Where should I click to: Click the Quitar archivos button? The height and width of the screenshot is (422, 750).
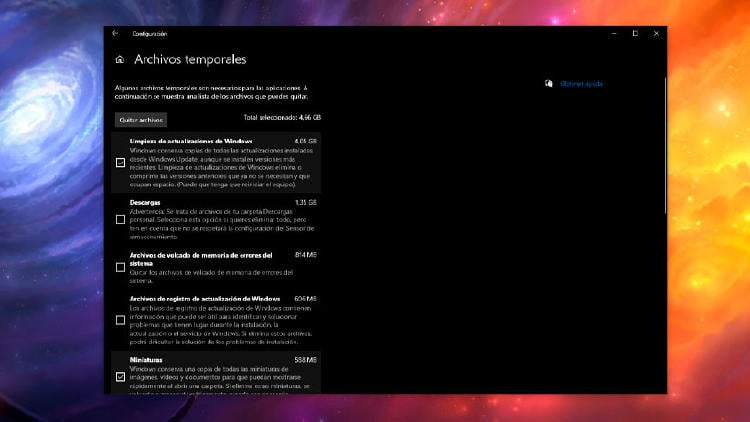(141, 120)
